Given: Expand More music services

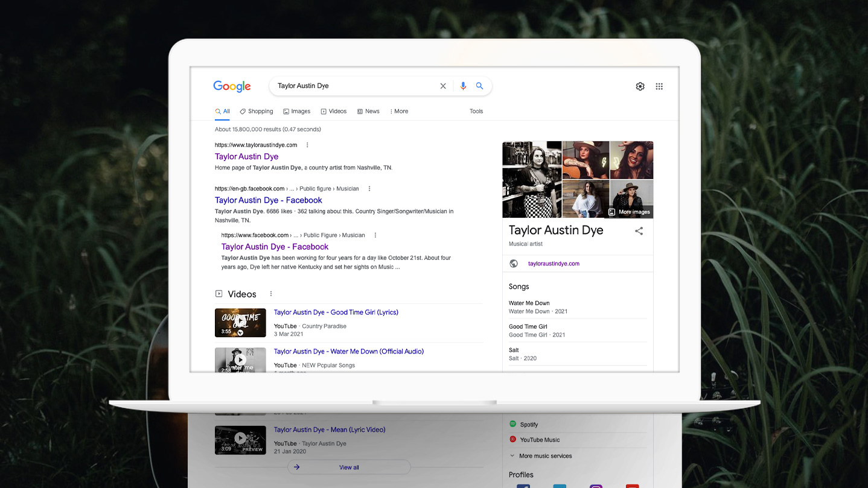Looking at the screenshot, I should coord(541,456).
